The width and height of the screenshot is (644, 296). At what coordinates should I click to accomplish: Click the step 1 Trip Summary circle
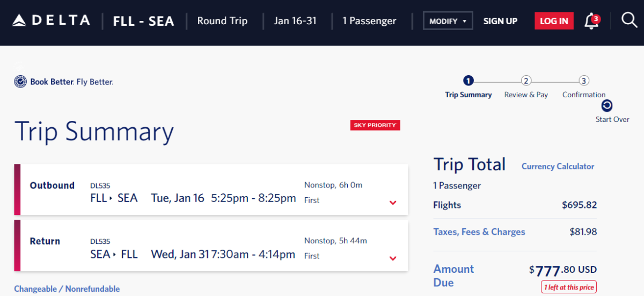[468, 81]
